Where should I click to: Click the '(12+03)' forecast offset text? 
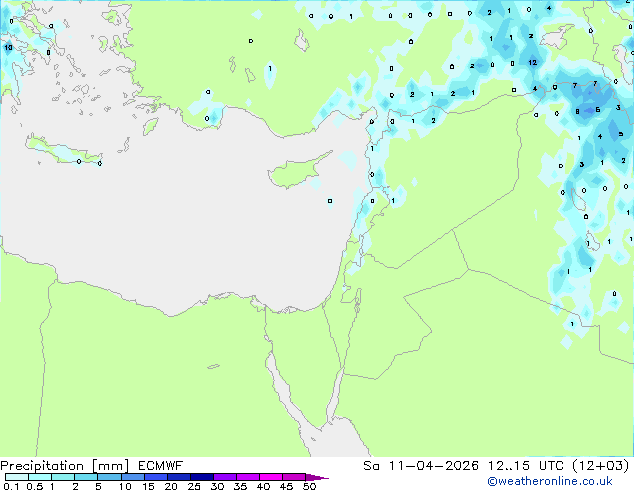[x=601, y=466]
